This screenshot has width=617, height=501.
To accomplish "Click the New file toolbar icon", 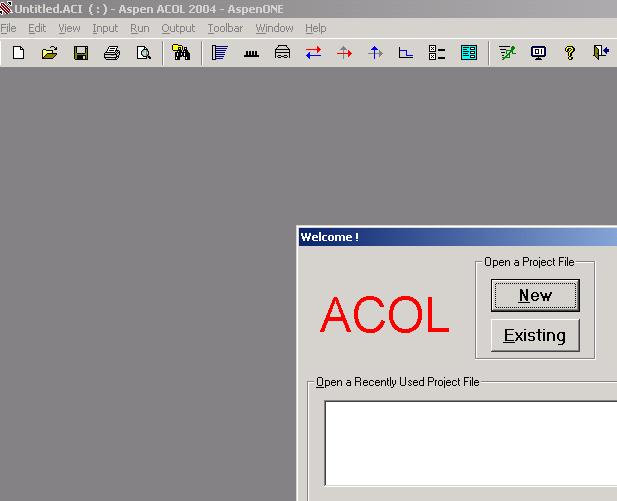I will (18, 52).
